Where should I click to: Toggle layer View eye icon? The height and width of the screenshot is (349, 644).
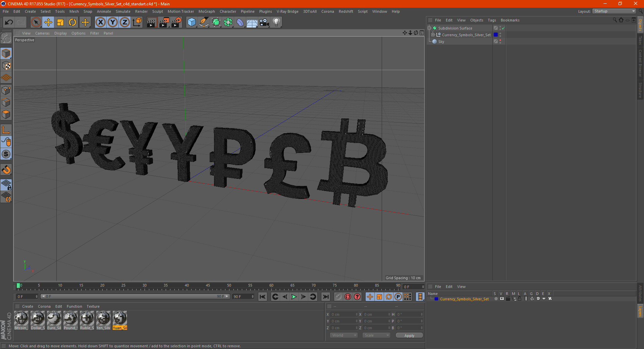tap(502, 299)
